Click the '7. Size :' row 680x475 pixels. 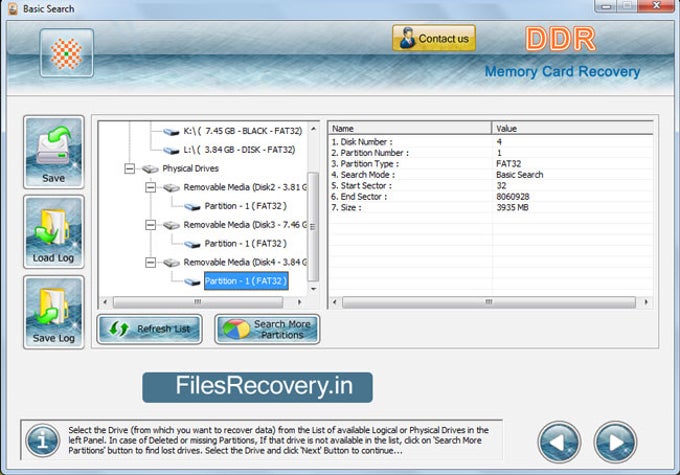click(x=490, y=207)
